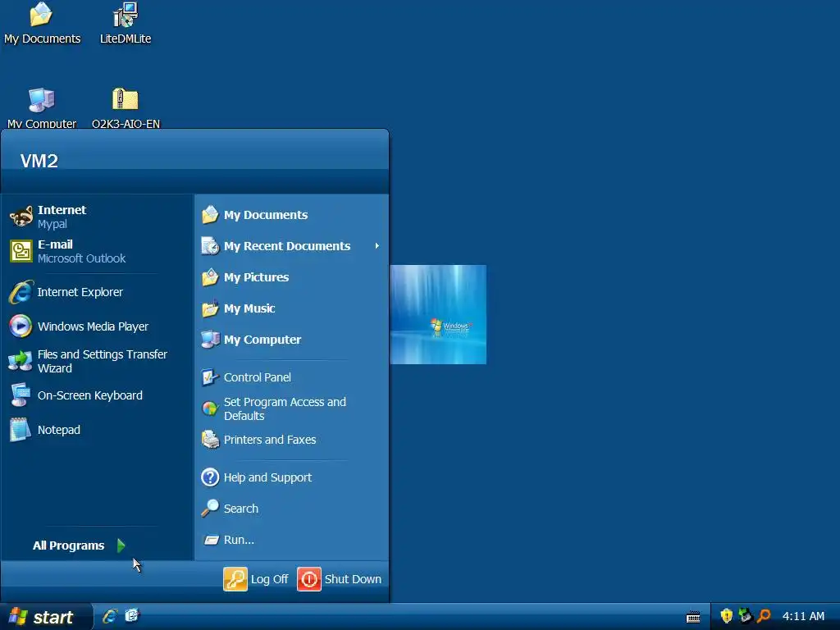Start Files and Settings Transfer Wizard
The height and width of the screenshot is (630, 840).
click(21, 361)
